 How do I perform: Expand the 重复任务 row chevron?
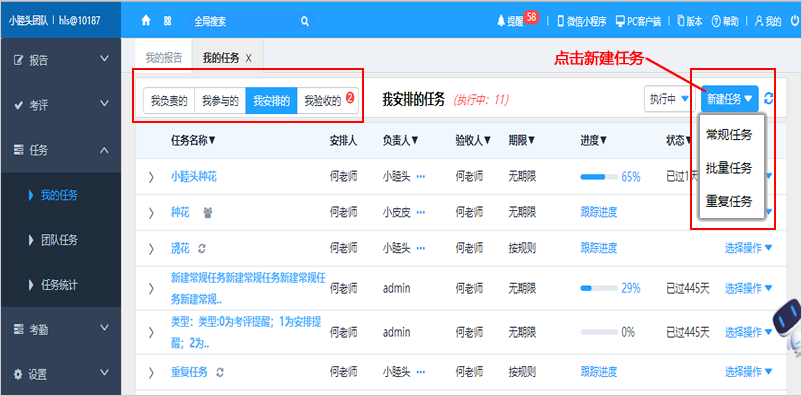[151, 372]
